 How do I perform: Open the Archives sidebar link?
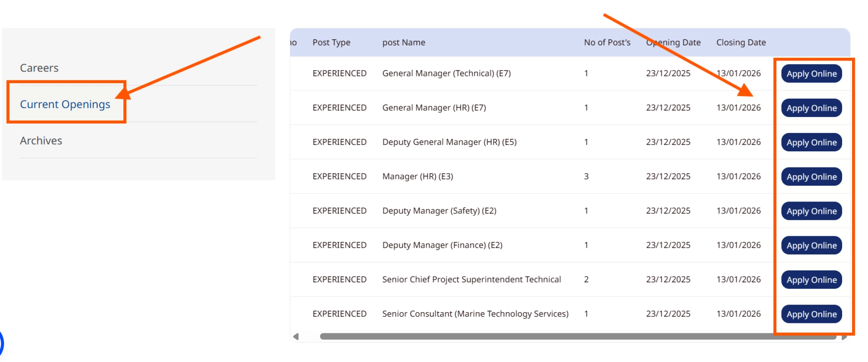(x=41, y=141)
